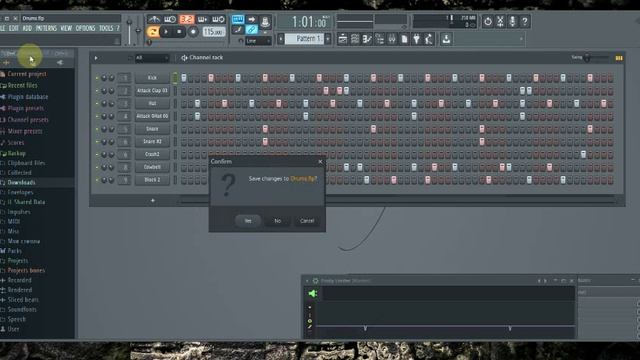Open the Pattern 1 selector

pyautogui.click(x=304, y=39)
